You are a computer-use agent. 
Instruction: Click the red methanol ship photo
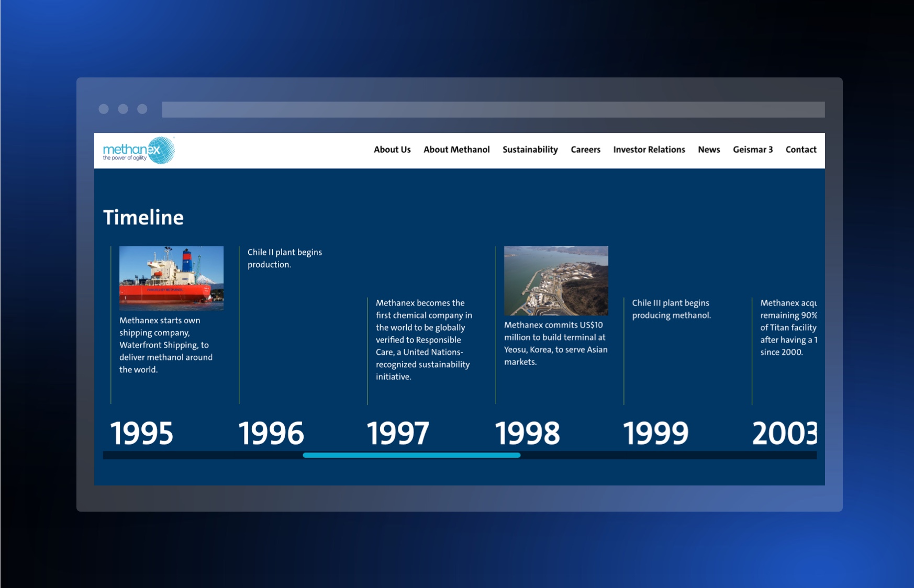tap(171, 278)
